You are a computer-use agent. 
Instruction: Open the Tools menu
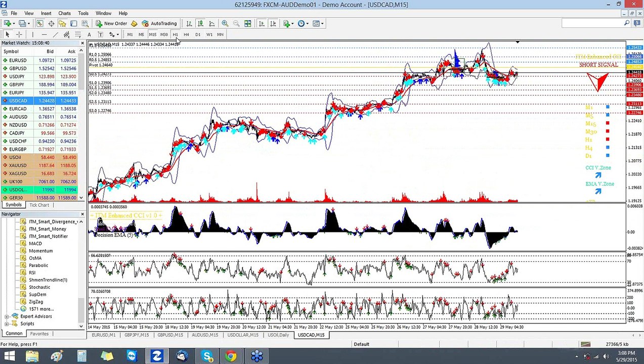coord(83,13)
